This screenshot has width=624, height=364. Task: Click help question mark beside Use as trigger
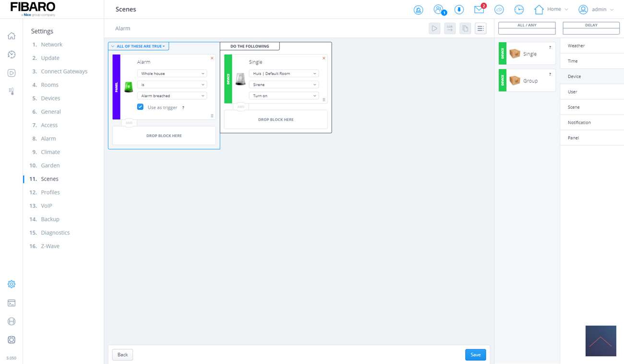183,107
